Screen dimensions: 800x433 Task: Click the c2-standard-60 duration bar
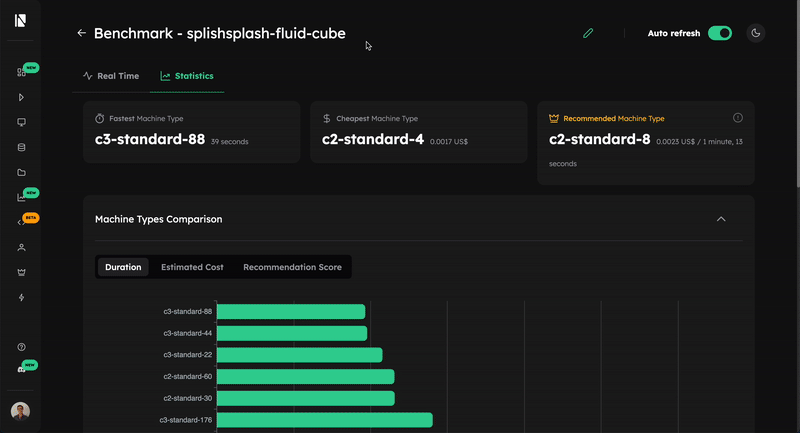click(x=306, y=377)
